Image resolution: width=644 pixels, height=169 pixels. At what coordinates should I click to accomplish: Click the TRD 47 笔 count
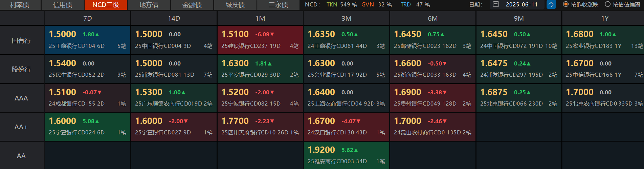coord(415,5)
